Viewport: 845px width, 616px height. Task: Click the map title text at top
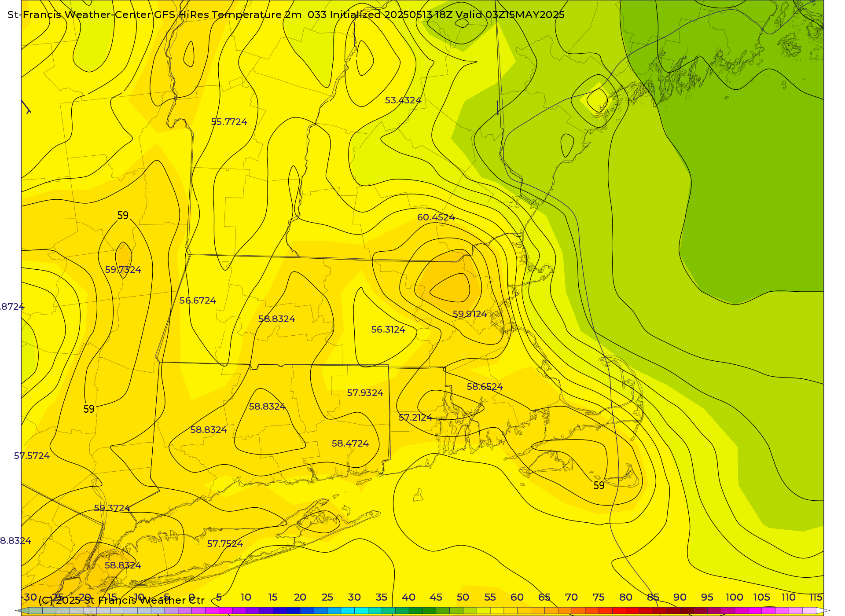[x=286, y=15]
